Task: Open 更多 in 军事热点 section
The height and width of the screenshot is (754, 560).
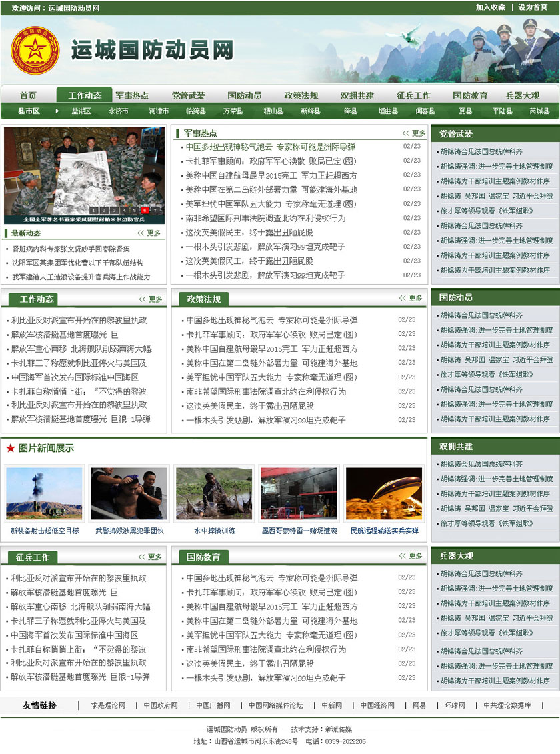Action: [414, 133]
